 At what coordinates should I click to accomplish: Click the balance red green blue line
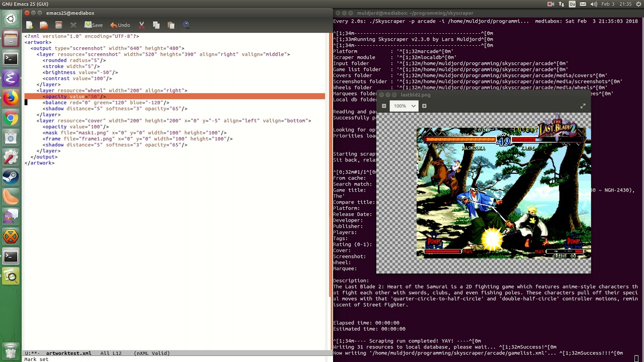[x=106, y=103]
